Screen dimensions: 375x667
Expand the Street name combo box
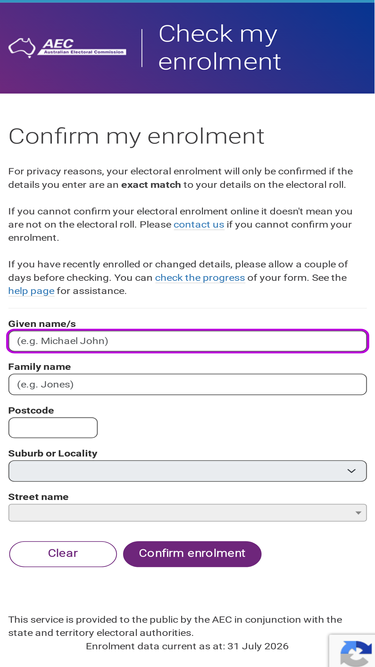(188, 513)
